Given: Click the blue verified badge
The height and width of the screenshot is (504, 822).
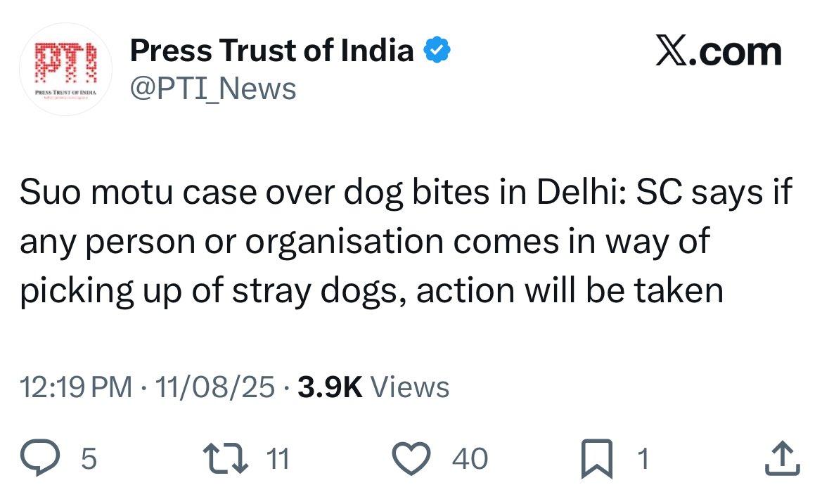Looking at the screenshot, I should 436,51.
